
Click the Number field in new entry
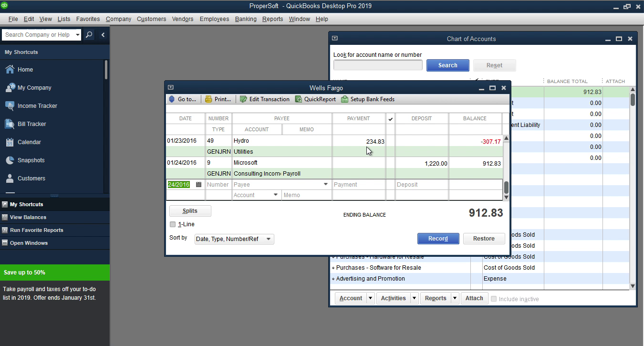[218, 185]
